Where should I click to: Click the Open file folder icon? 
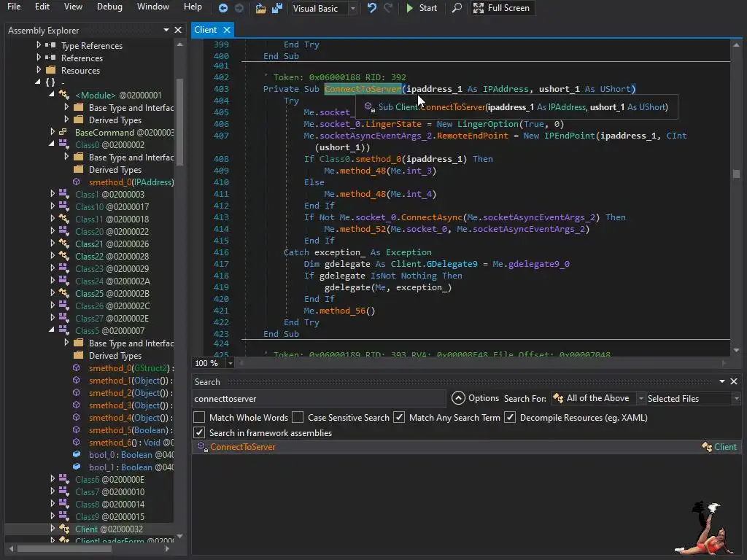pyautogui.click(x=260, y=8)
